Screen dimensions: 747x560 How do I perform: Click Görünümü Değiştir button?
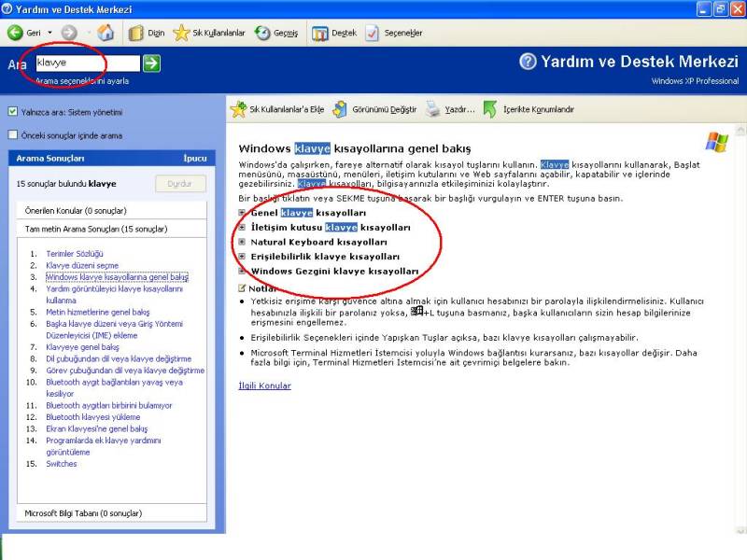tap(374, 109)
